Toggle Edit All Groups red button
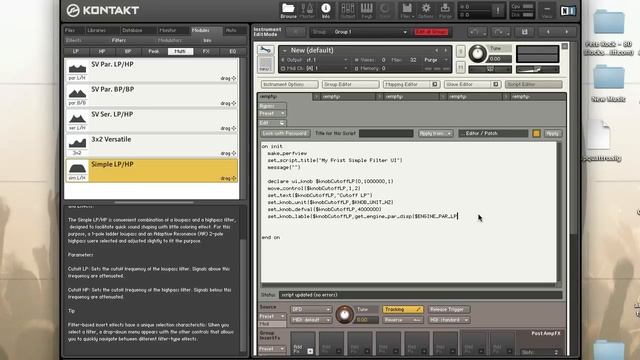The height and width of the screenshot is (360, 640). point(431,32)
